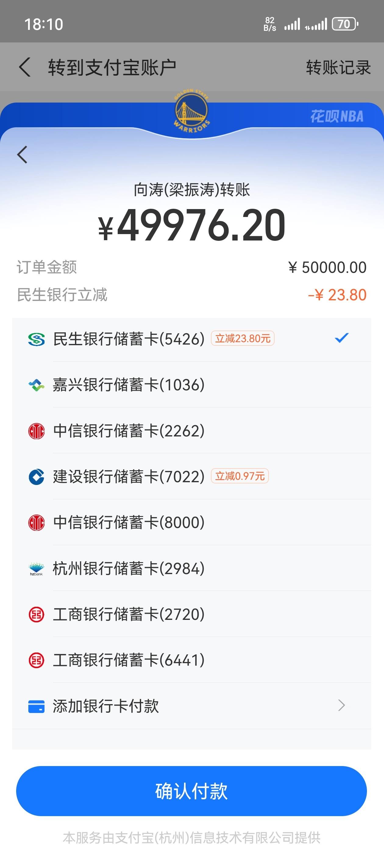Tap the 立减23.80元 discount badge

(243, 338)
